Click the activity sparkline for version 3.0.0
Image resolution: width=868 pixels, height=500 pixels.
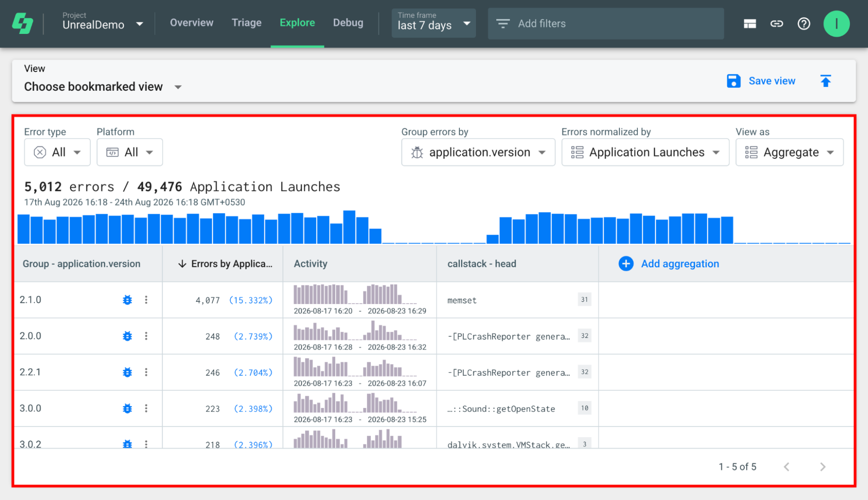pos(355,403)
